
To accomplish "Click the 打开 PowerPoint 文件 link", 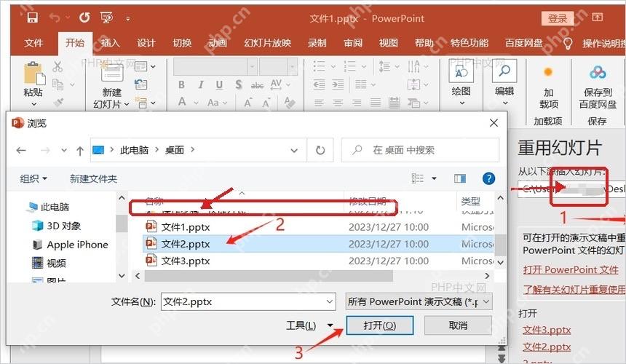I will (x=571, y=270).
